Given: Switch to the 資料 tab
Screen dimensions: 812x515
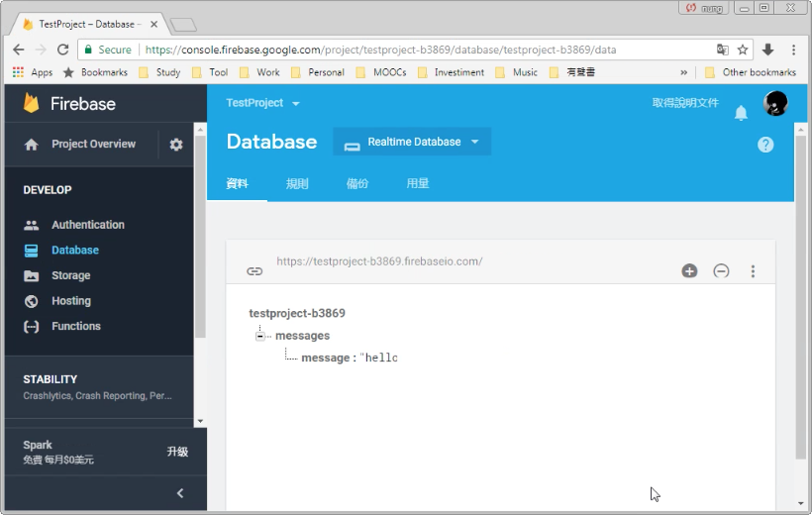Looking at the screenshot, I should point(238,183).
